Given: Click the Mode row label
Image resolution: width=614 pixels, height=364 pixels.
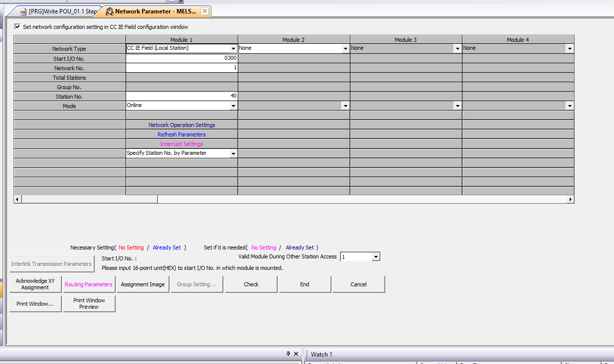Looking at the screenshot, I should 69,106.
